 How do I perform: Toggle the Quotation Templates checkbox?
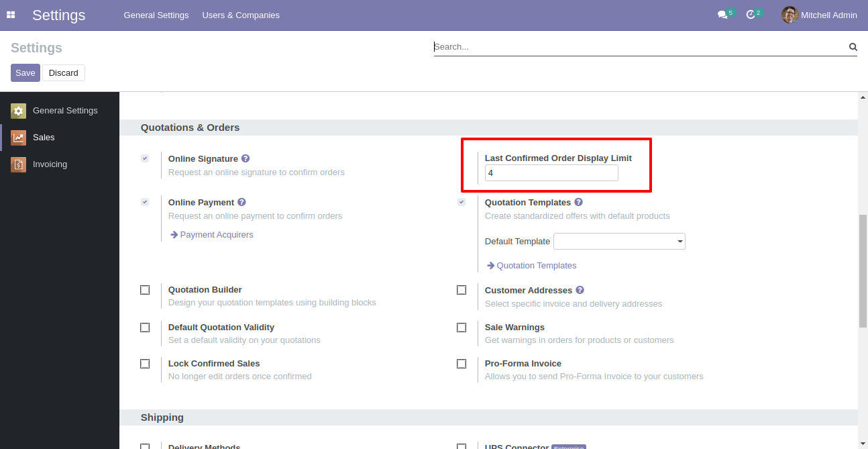(462, 202)
